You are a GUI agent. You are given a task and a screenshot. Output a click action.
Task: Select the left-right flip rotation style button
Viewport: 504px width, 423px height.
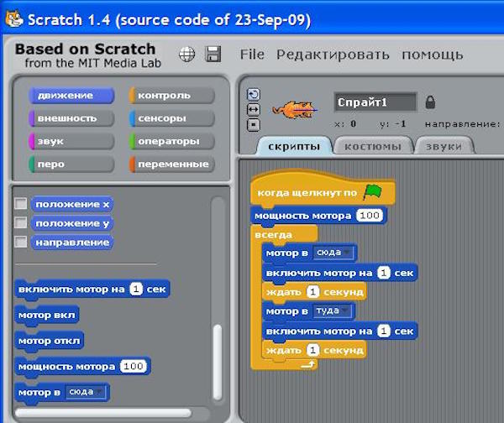tap(254, 110)
